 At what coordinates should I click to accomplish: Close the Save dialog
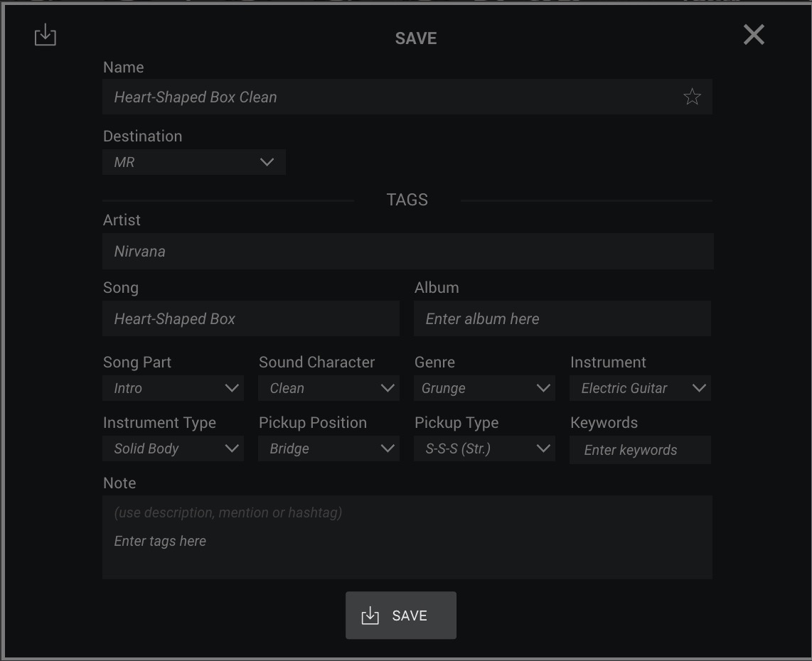click(754, 35)
